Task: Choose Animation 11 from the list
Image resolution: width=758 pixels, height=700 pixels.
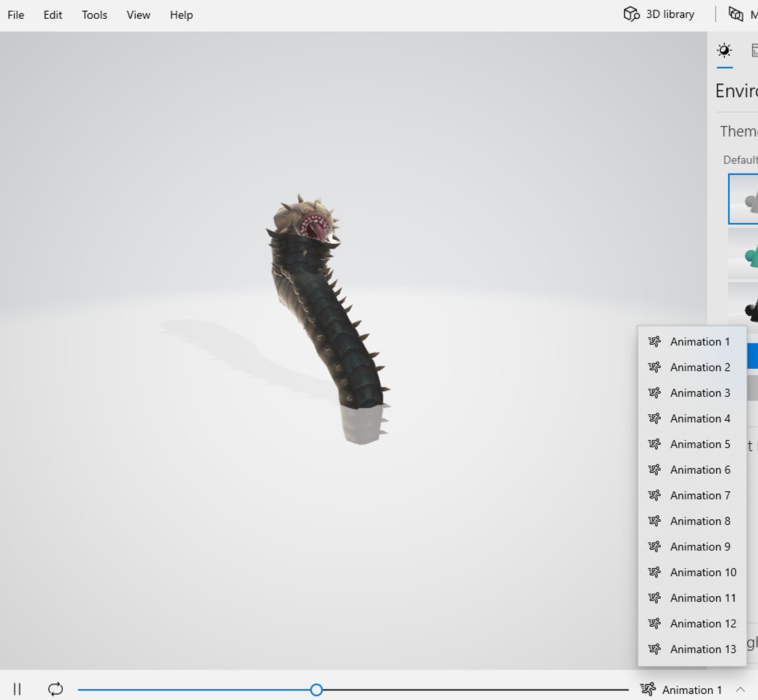Action: pos(693,598)
